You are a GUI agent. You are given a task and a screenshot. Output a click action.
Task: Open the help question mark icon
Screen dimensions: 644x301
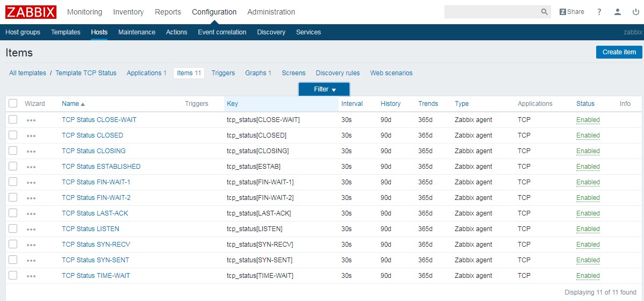point(599,12)
